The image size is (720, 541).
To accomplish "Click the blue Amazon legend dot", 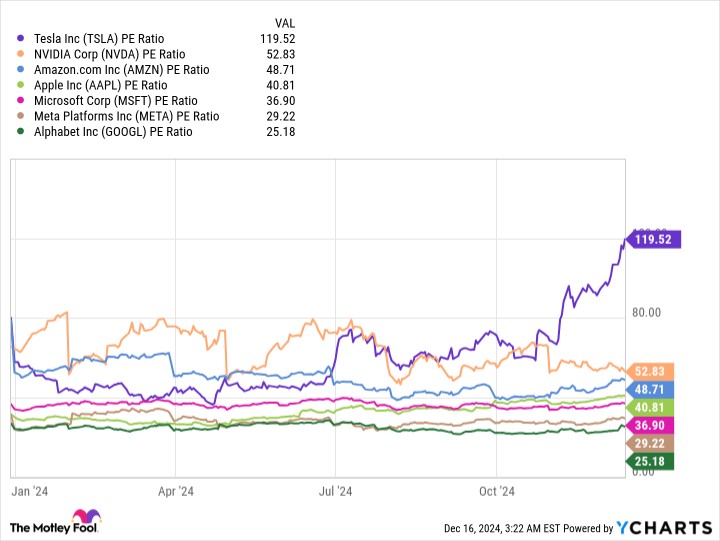I will pos(21,69).
